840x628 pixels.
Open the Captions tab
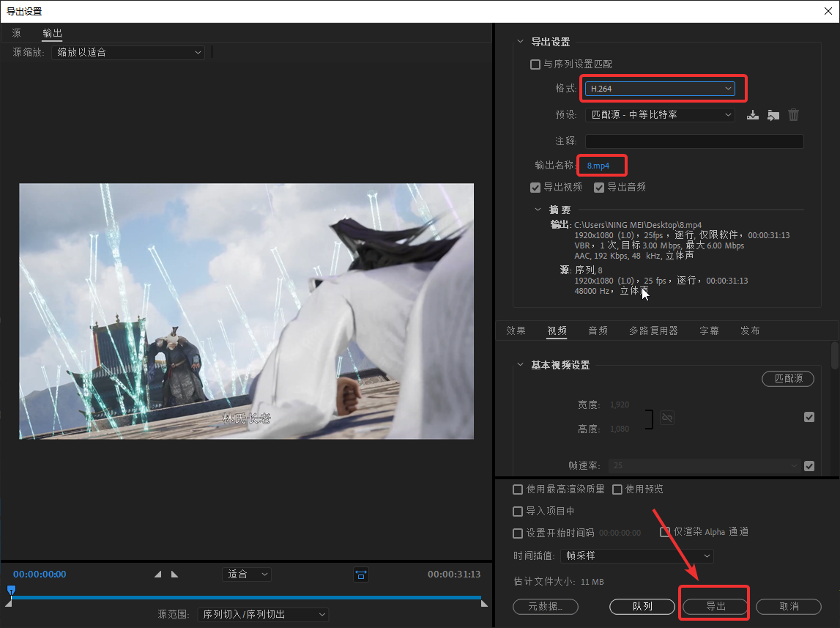coord(710,330)
